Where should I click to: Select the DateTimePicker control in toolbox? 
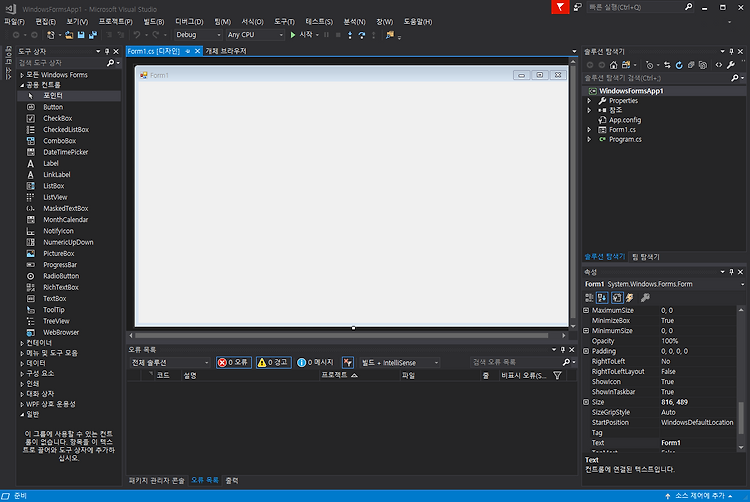(66, 152)
